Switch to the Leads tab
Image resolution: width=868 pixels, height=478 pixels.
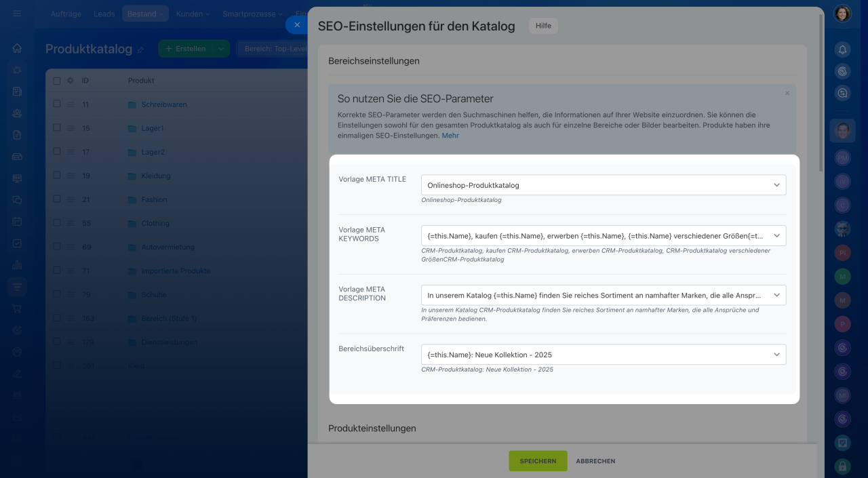tap(104, 14)
